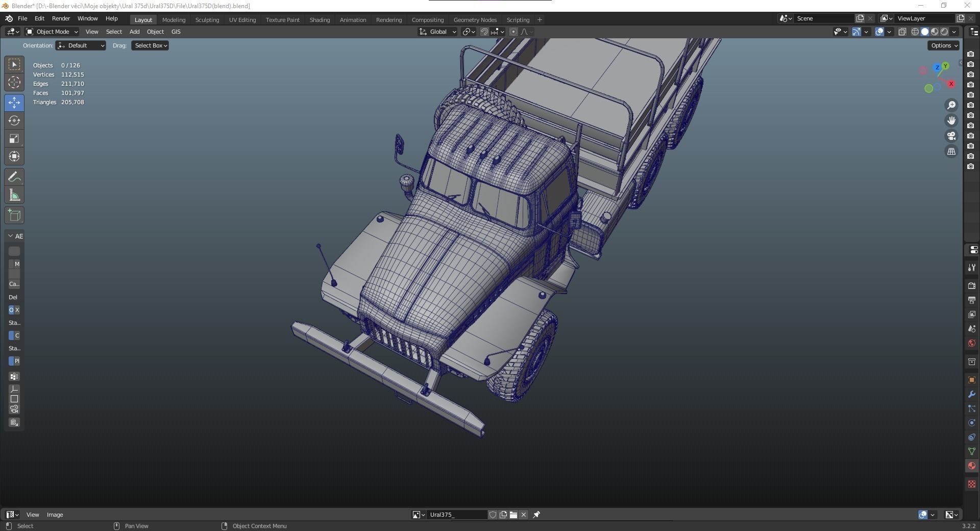This screenshot has height=531, width=980.
Task: Toggle Proportional Editing in header
Action: 513,32
